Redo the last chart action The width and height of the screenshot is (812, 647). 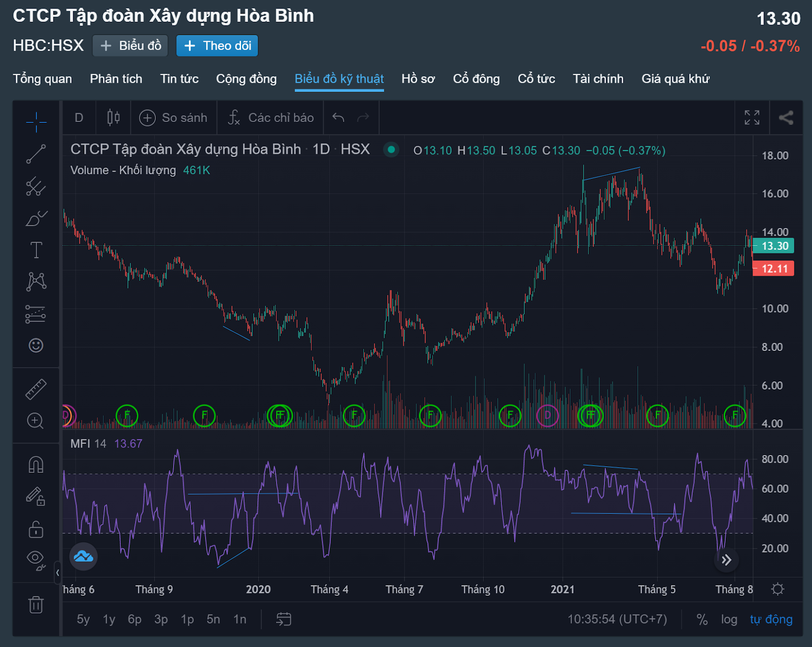coord(363,118)
